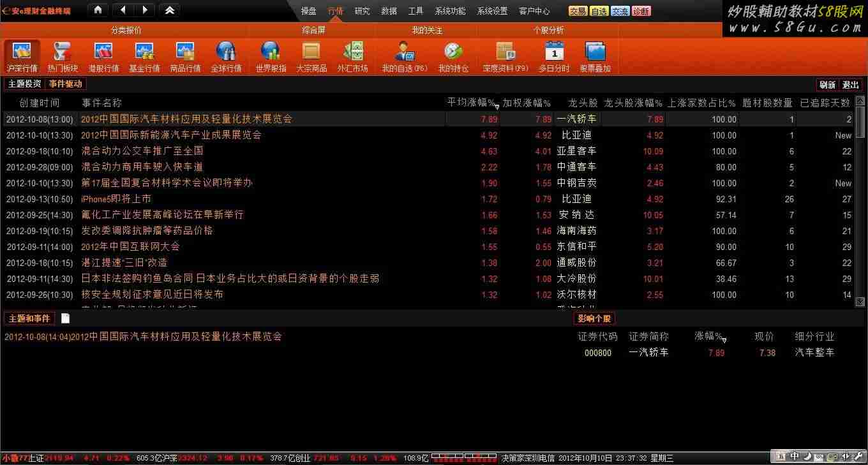Open 世界股指 world indices
Viewport: 868px width, 465px height.
coord(271,57)
